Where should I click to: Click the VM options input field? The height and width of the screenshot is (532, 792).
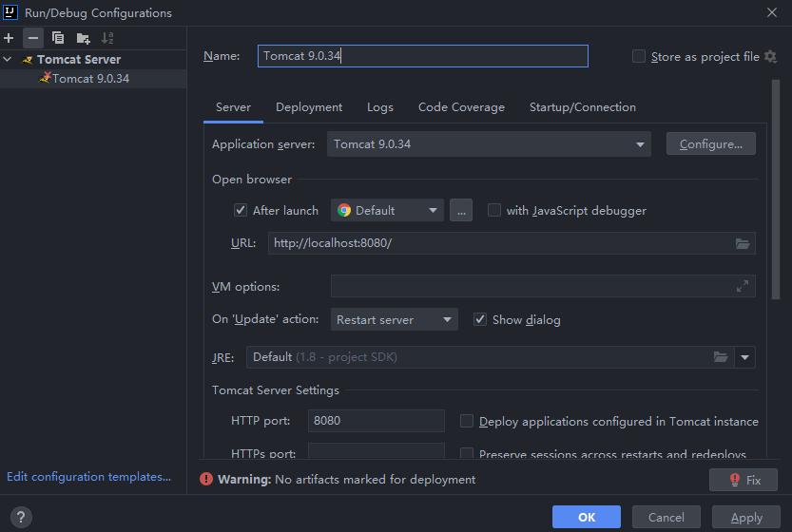pos(543,286)
